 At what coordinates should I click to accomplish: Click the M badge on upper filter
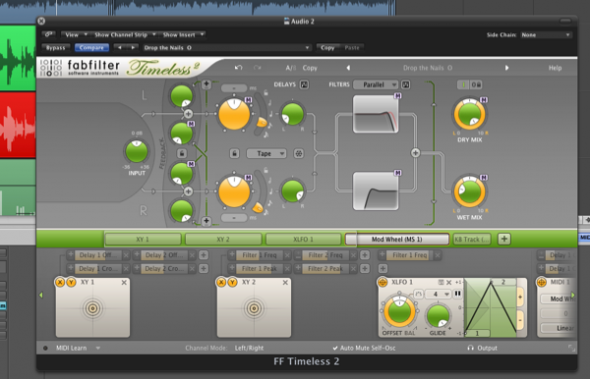click(x=397, y=96)
